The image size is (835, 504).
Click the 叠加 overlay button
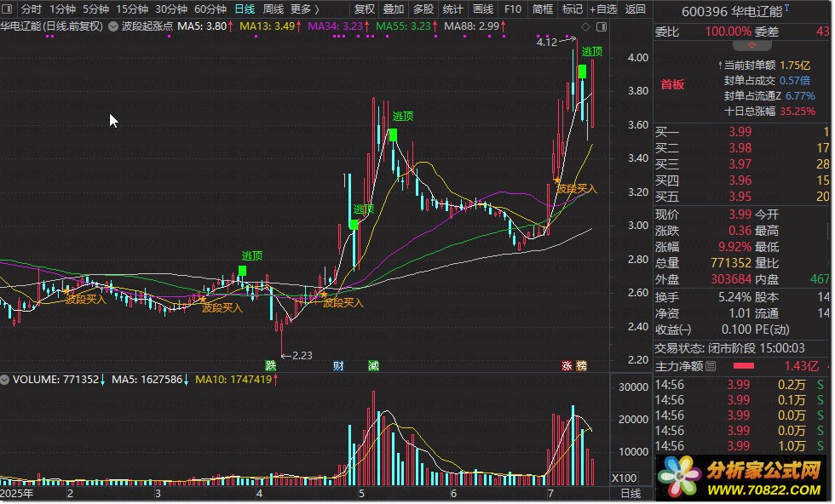point(394,9)
